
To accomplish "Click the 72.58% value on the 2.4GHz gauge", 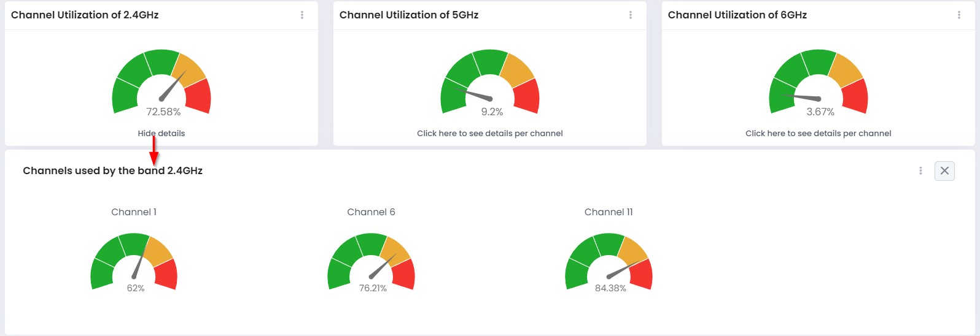I will click(163, 112).
